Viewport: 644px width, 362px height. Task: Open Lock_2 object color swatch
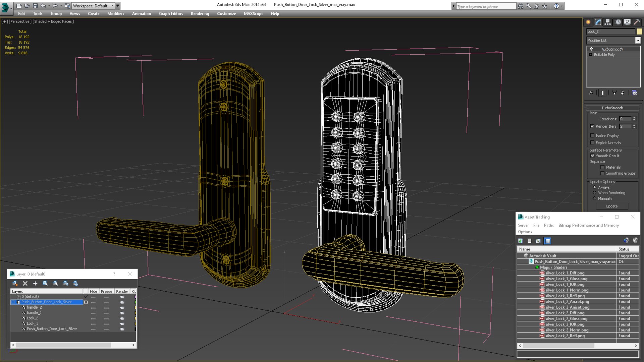[x=639, y=32]
